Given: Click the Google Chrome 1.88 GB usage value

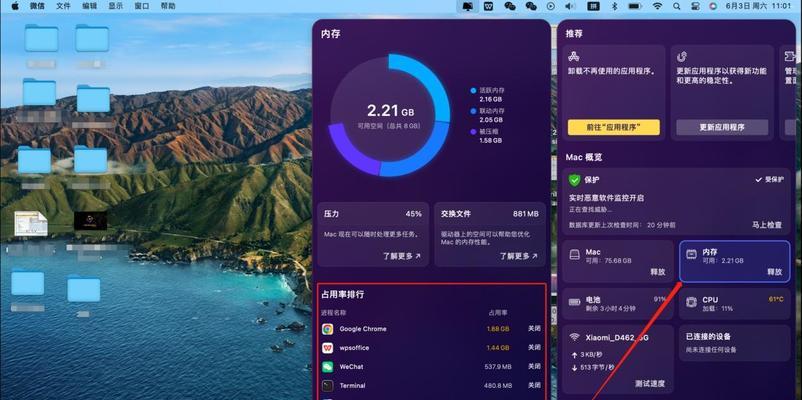Looking at the screenshot, I should (x=498, y=329).
